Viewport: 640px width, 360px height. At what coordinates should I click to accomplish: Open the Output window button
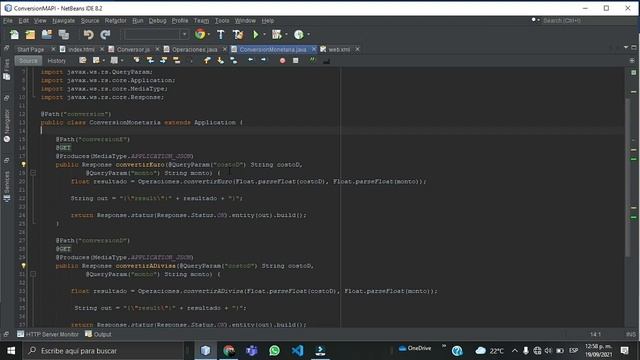tap(98, 334)
